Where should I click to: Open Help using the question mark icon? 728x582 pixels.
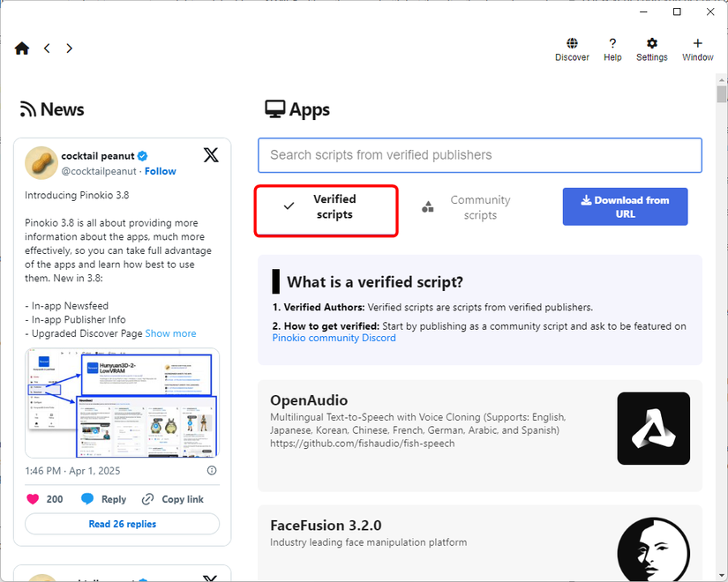612,48
